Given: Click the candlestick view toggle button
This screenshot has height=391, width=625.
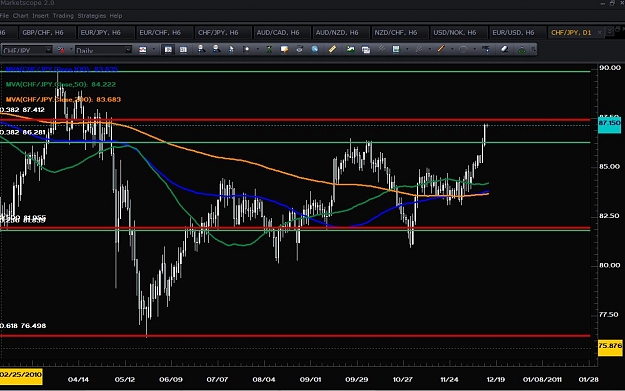Looking at the screenshot, I should [x=168, y=50].
